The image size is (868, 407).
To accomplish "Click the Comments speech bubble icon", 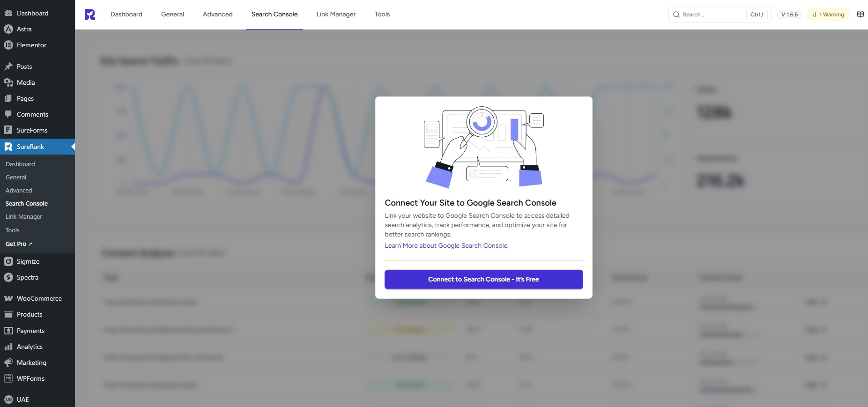I will pyautogui.click(x=8, y=114).
